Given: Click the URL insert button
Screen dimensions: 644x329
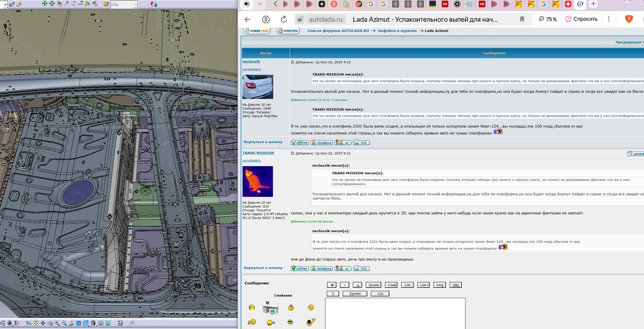Looking at the screenshot, I should tap(456, 285).
